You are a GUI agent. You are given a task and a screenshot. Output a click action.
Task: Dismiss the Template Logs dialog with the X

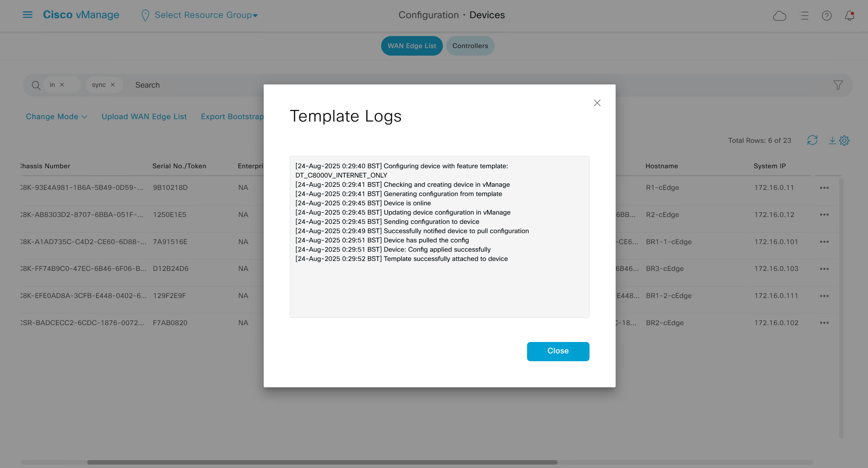coord(597,103)
